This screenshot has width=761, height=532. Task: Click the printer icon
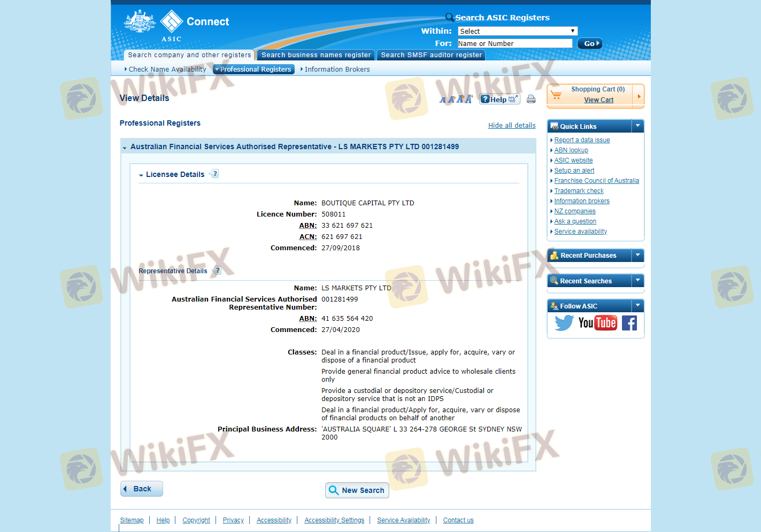(531, 99)
